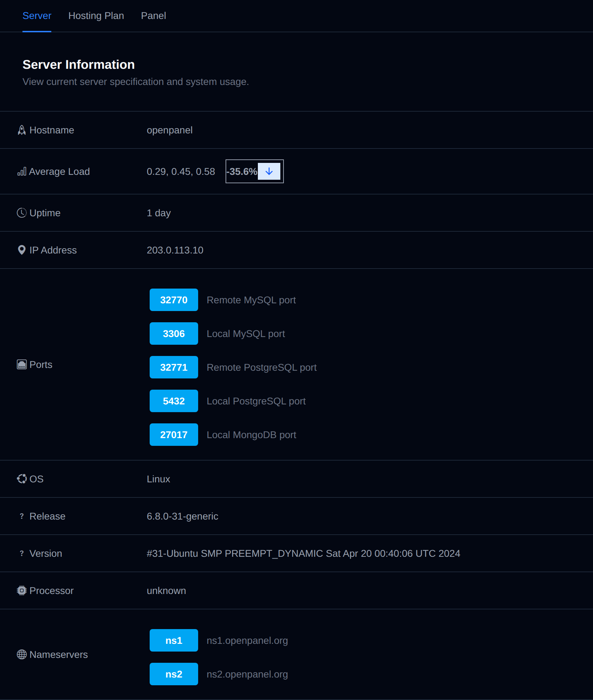Click the Local PostgreSQL port label
This screenshot has height=700, width=593.
click(256, 401)
